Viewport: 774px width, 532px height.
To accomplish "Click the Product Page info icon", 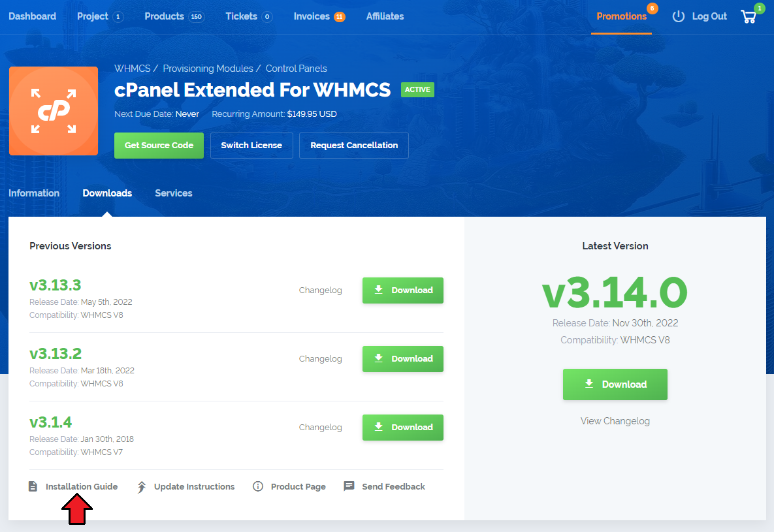I will 257,486.
